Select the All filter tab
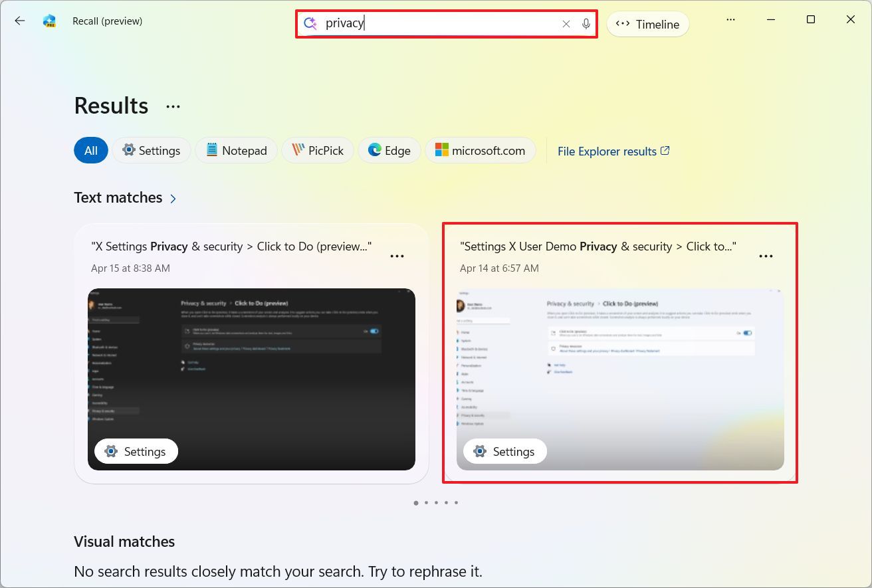The width and height of the screenshot is (872, 588). [90, 150]
